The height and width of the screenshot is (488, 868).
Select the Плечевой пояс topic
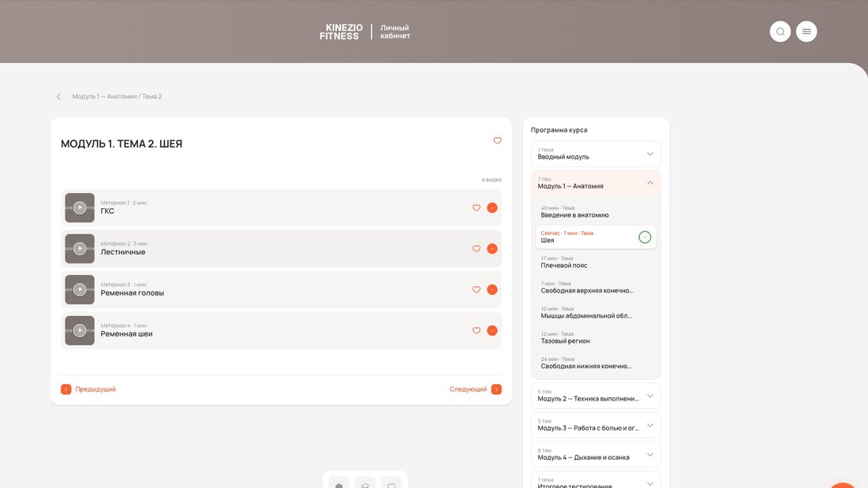tap(596, 263)
